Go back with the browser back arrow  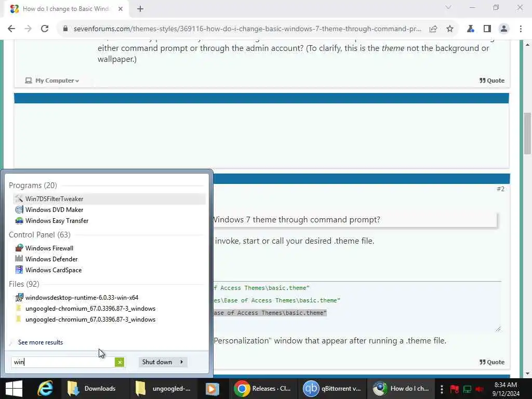11,29
